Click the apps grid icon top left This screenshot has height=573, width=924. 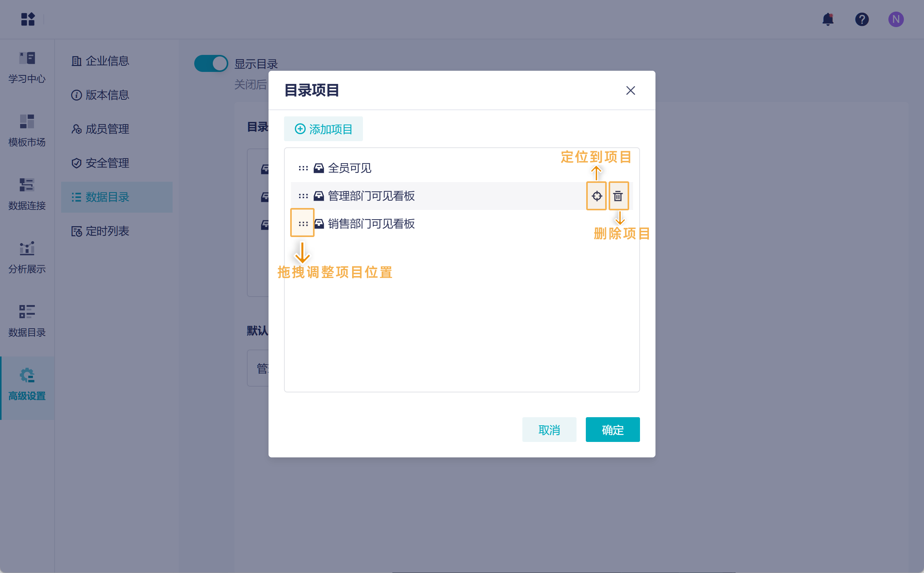(x=27, y=19)
